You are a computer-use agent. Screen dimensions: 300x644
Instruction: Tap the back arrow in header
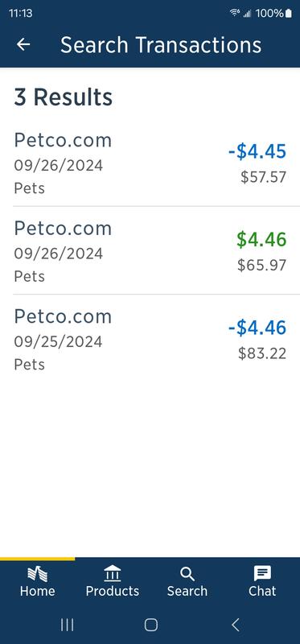click(x=23, y=44)
